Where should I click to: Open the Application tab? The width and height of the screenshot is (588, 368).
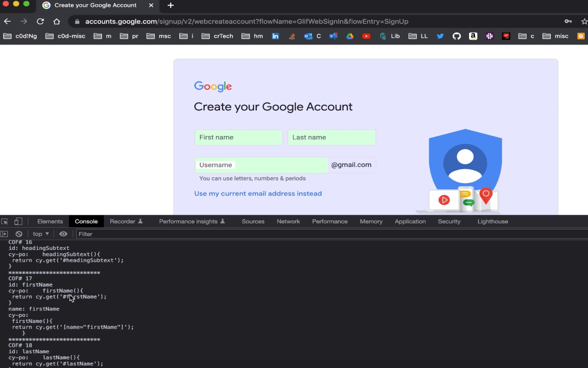tap(410, 221)
